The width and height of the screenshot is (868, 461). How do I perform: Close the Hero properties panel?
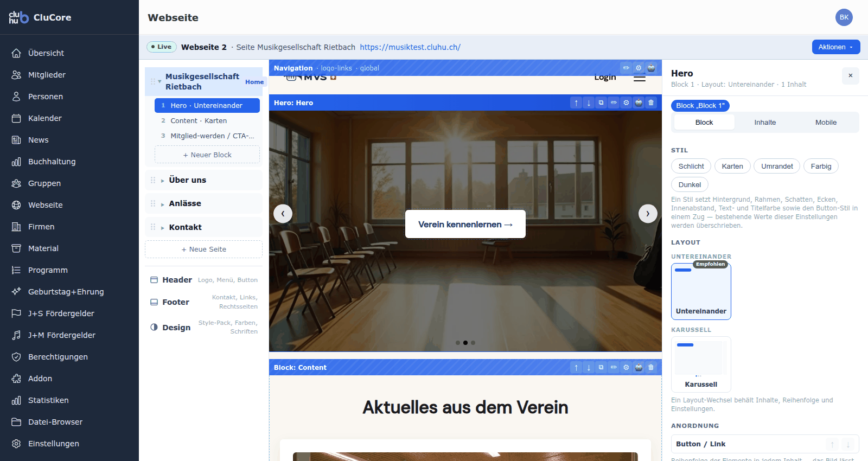point(851,76)
